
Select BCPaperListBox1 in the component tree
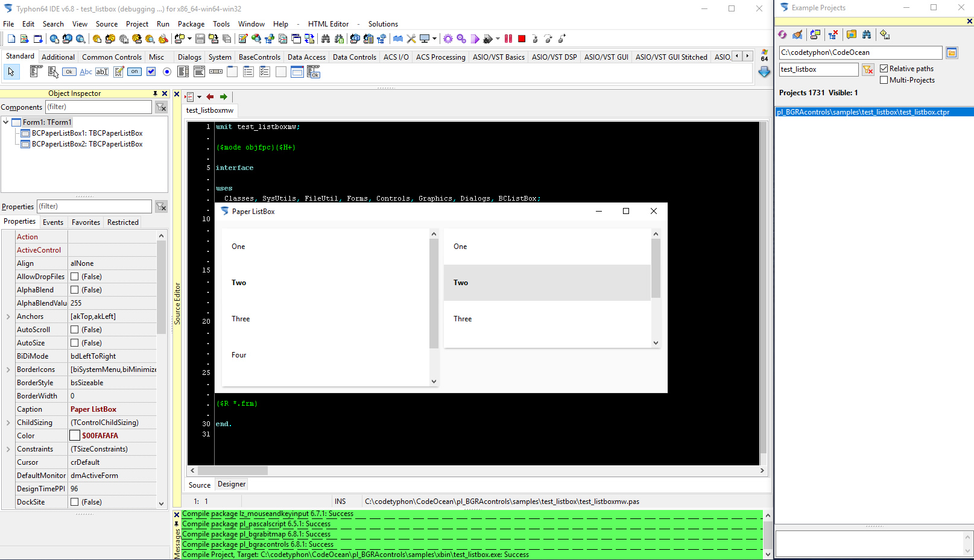point(87,133)
